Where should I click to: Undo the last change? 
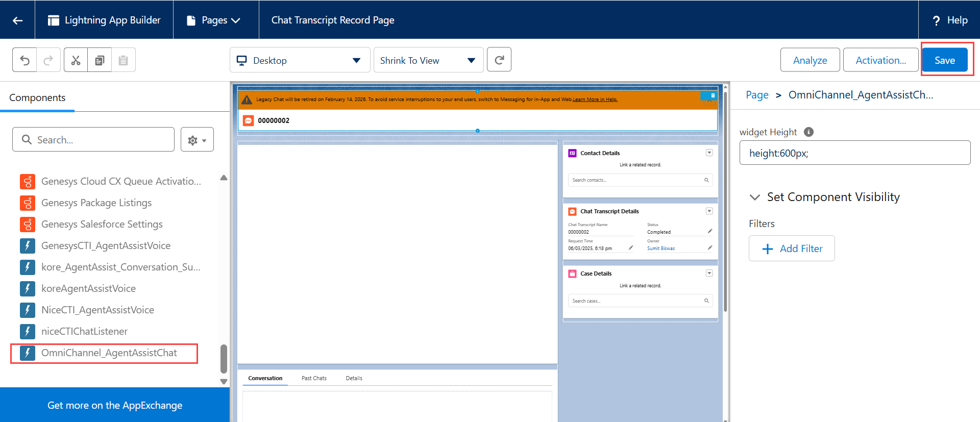(x=24, y=60)
